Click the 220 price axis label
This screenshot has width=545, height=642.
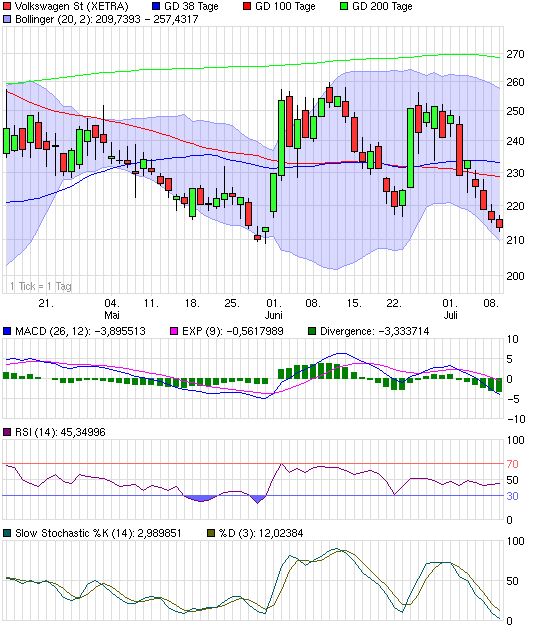[515, 206]
